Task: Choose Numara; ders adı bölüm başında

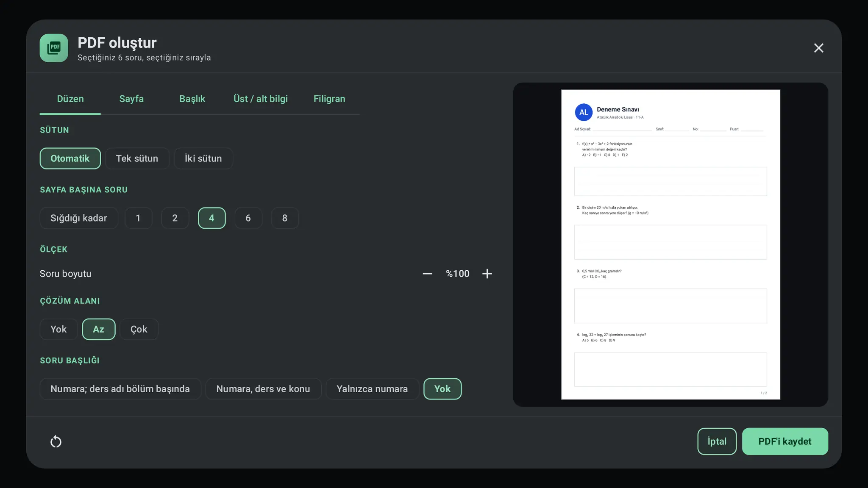Action: pyautogui.click(x=120, y=389)
